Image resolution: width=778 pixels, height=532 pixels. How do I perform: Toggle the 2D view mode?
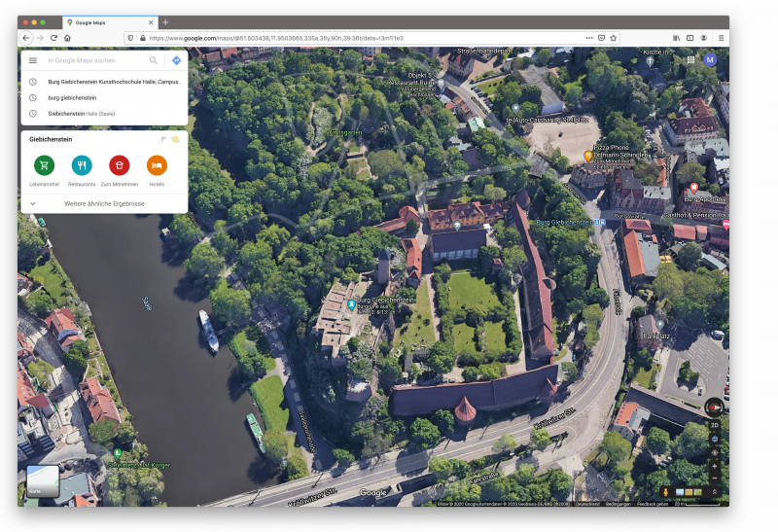tap(715, 425)
